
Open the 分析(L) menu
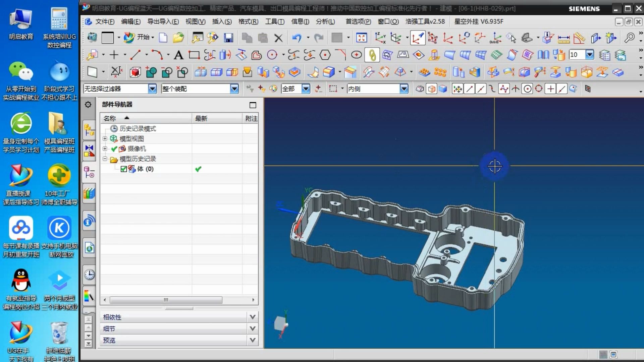pyautogui.click(x=325, y=21)
